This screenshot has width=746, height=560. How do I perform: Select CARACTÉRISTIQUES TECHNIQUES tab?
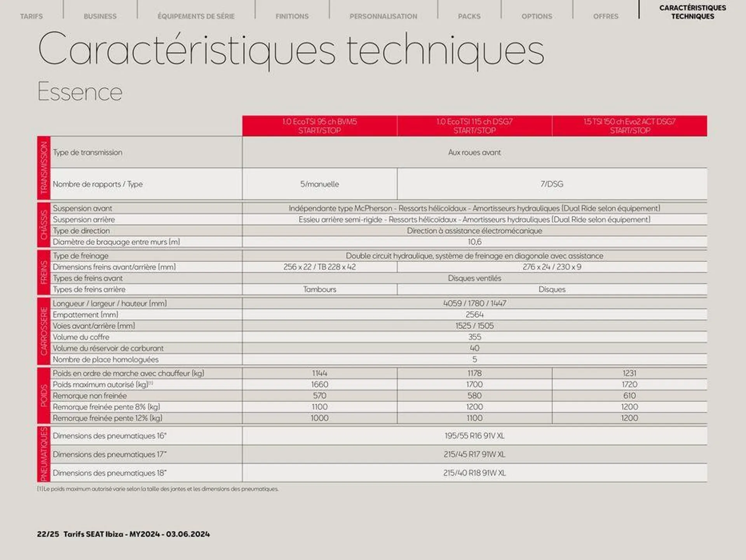pyautogui.click(x=692, y=12)
